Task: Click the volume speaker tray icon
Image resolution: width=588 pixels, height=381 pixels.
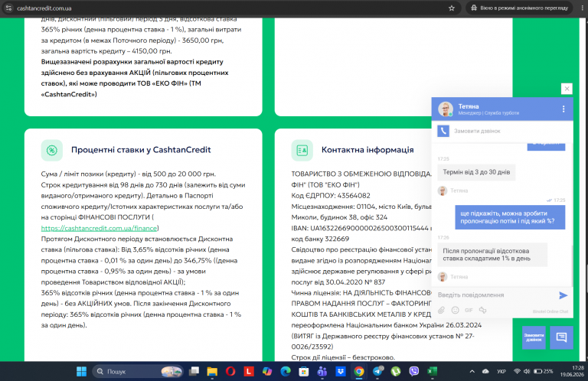Action: pyautogui.click(x=527, y=371)
